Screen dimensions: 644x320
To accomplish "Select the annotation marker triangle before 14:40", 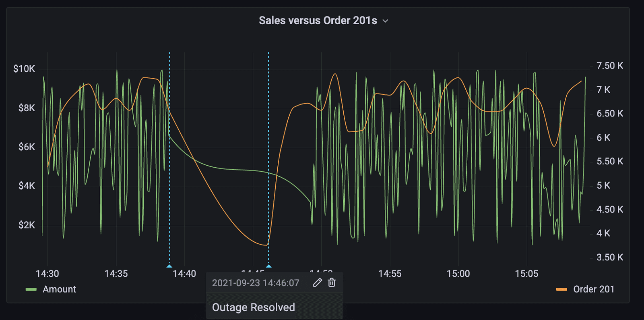I will (169, 266).
